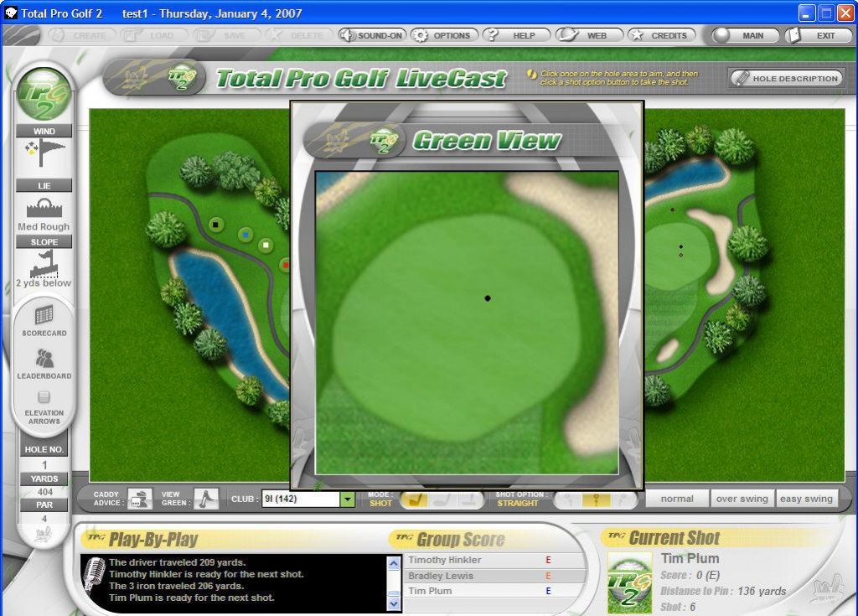Open the HELP menu item
Viewport: 858px width, 616px height.
516,35
